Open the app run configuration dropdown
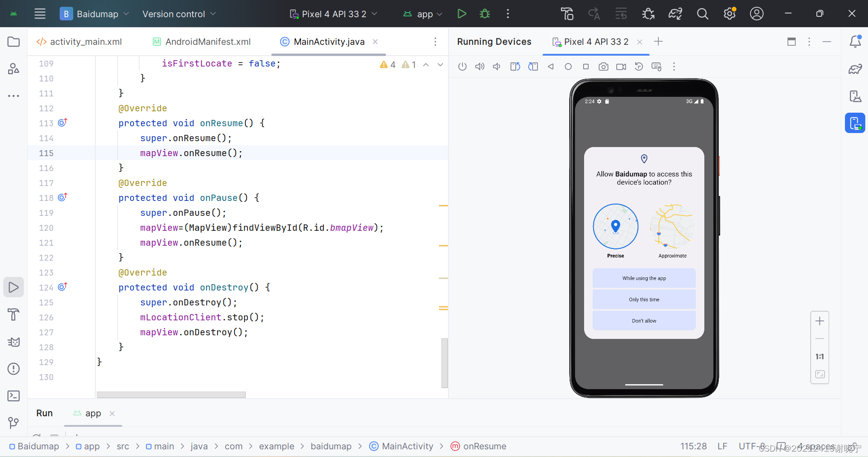This screenshot has height=457, width=868. [423, 14]
